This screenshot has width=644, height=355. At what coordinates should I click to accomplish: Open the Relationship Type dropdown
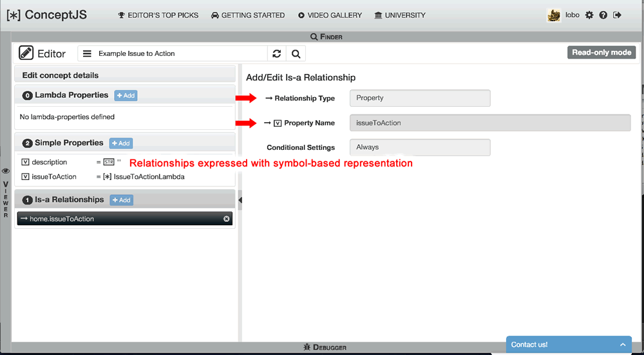point(420,98)
